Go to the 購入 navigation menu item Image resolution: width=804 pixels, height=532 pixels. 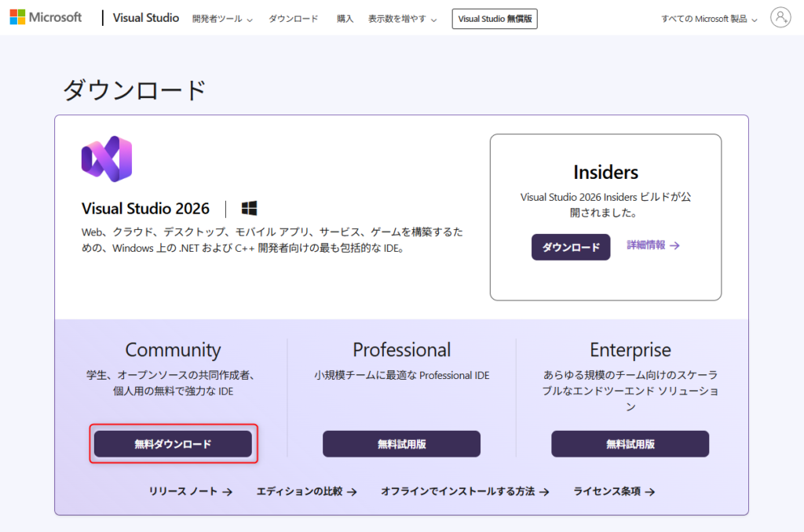tap(345, 18)
